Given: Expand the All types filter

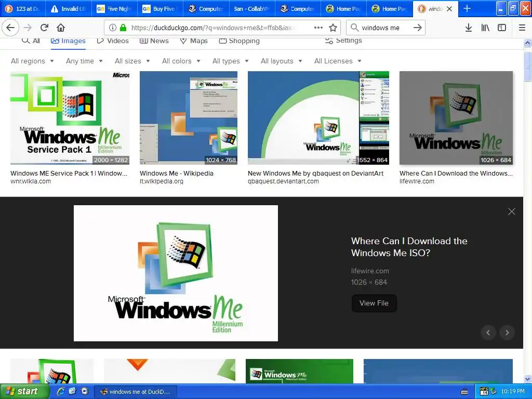Looking at the screenshot, I should tap(231, 61).
